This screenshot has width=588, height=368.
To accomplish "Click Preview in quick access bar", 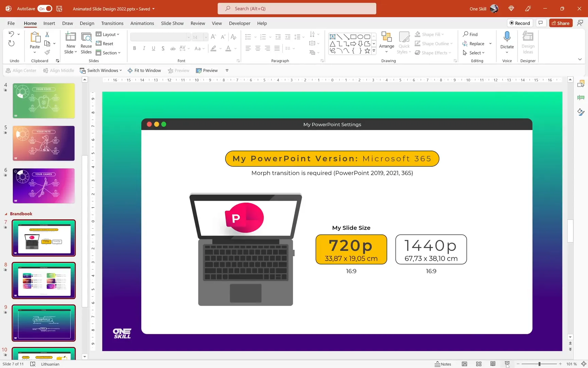I will (207, 71).
